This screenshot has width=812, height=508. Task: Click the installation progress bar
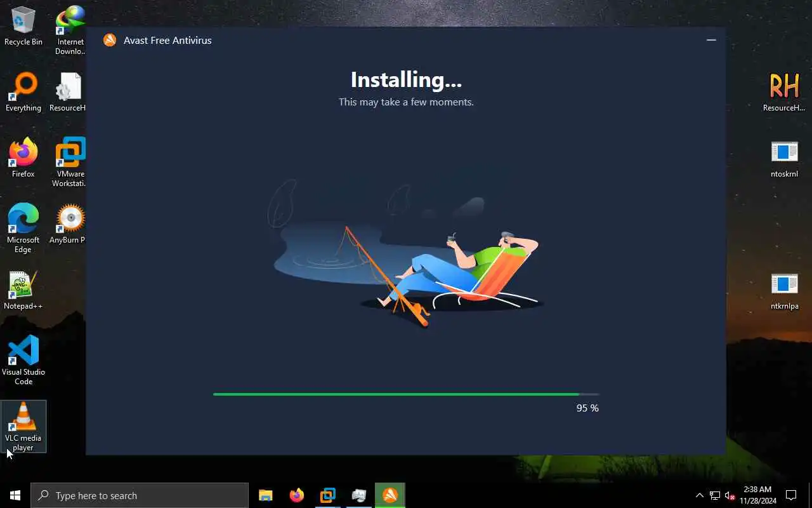point(406,394)
